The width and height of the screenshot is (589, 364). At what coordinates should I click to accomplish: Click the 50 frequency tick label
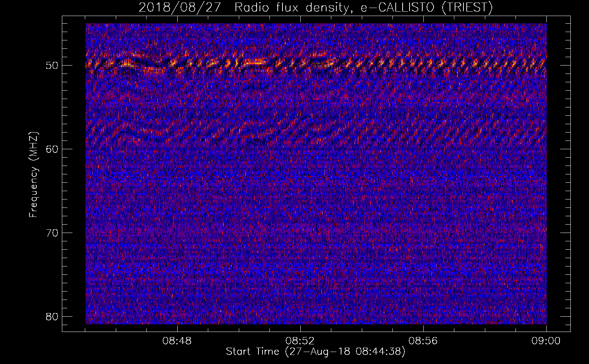point(52,66)
